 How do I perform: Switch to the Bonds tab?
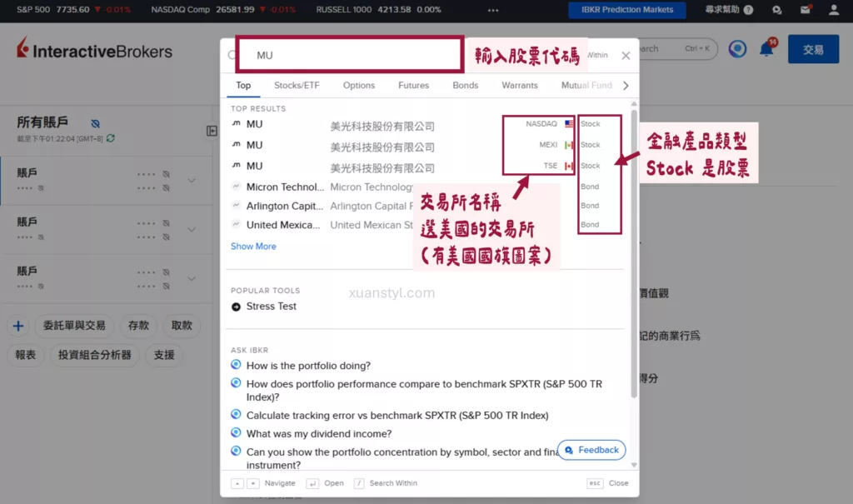pyautogui.click(x=465, y=86)
